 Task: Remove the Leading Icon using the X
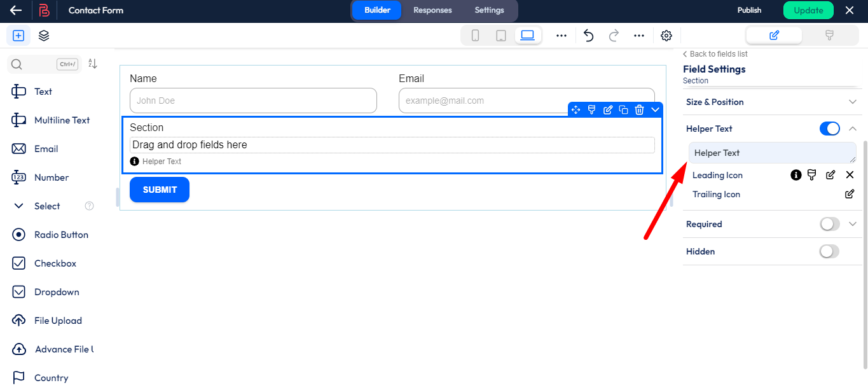click(x=850, y=174)
